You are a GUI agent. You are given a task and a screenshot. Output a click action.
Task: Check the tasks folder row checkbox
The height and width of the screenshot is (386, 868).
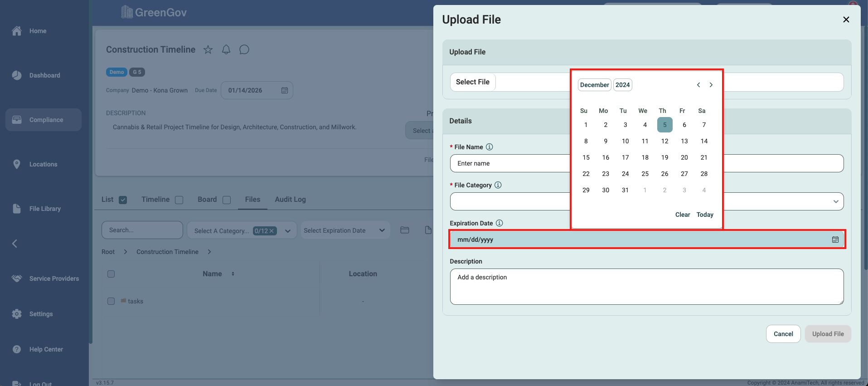(x=111, y=301)
